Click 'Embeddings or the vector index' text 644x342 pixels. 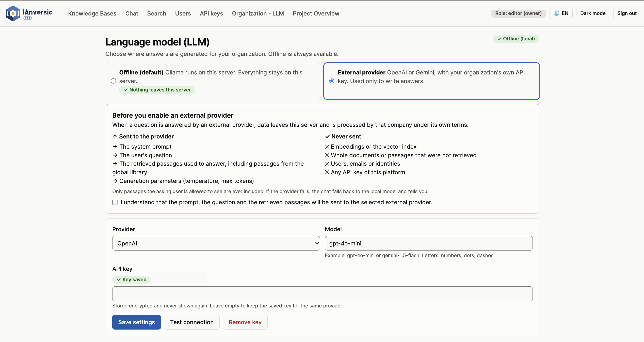374,147
